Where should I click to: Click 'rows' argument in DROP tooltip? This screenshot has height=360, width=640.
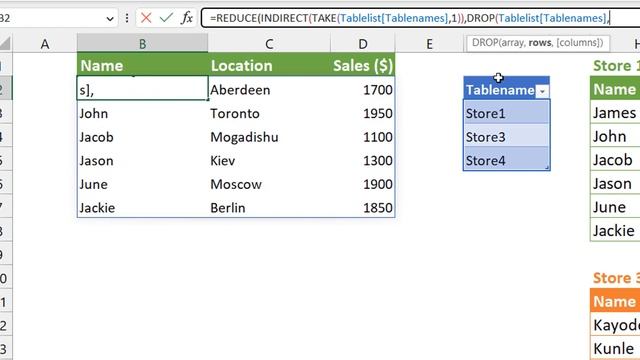click(540, 43)
